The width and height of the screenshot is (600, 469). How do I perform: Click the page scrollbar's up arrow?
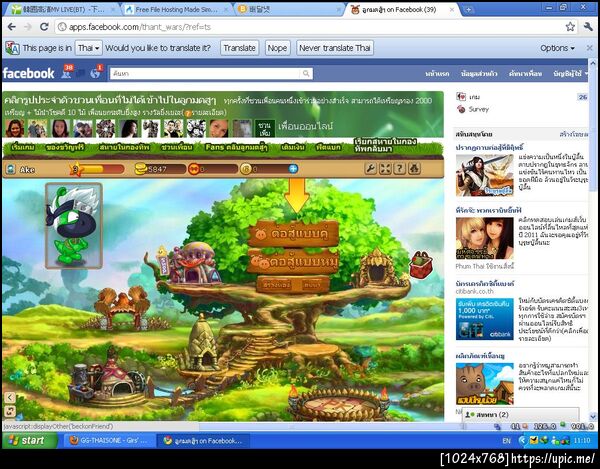click(593, 63)
